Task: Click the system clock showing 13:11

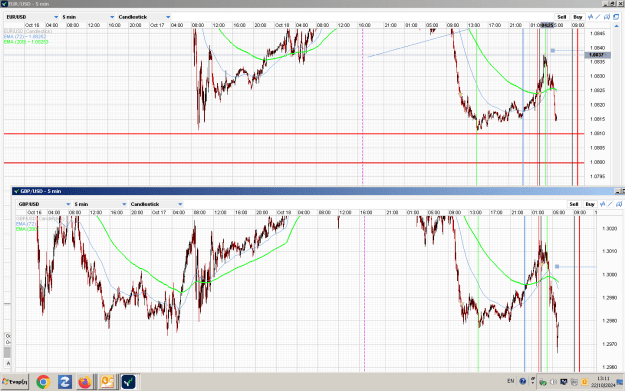Action: pyautogui.click(x=603, y=379)
